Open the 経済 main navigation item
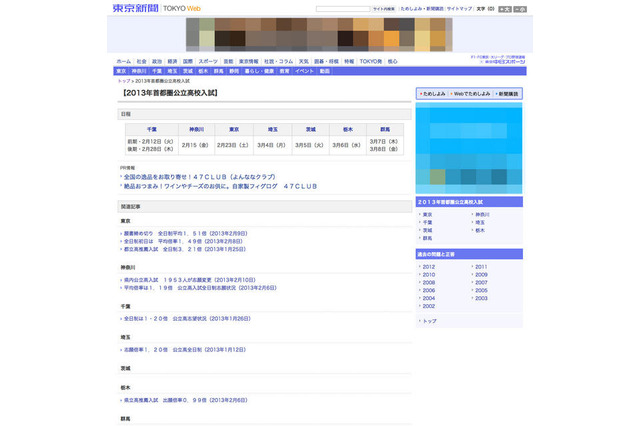Viewport: 640px width, 426px height. tap(172, 62)
